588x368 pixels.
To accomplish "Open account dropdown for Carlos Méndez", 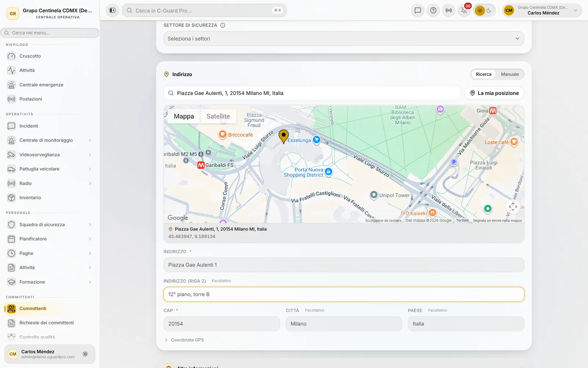I will click(542, 10).
